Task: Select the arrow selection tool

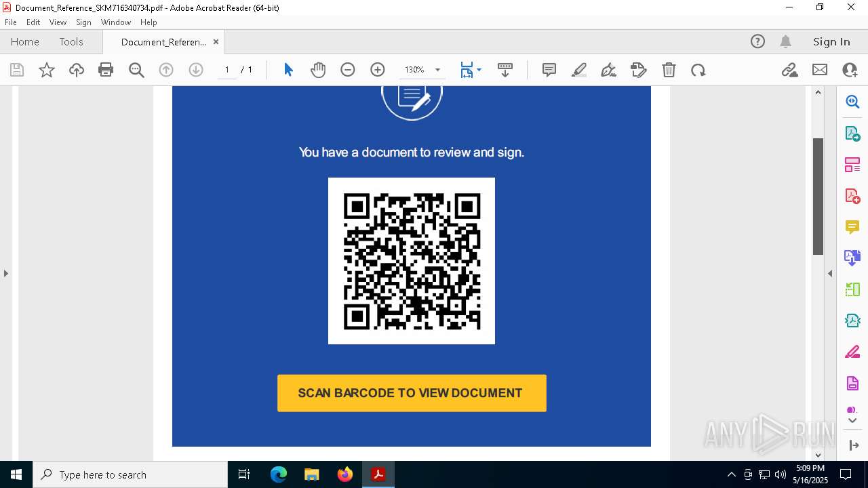Action: tap(288, 70)
